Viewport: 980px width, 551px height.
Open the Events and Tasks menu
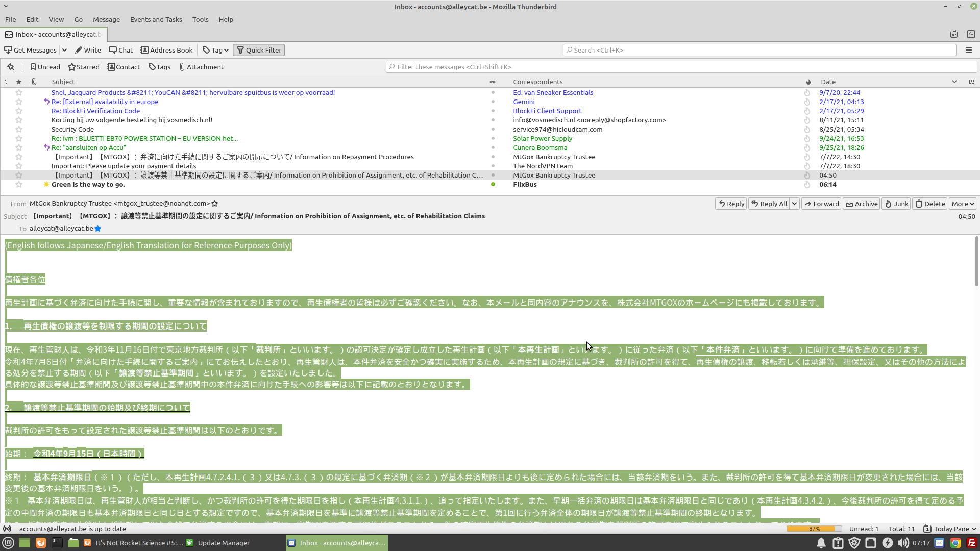click(156, 19)
